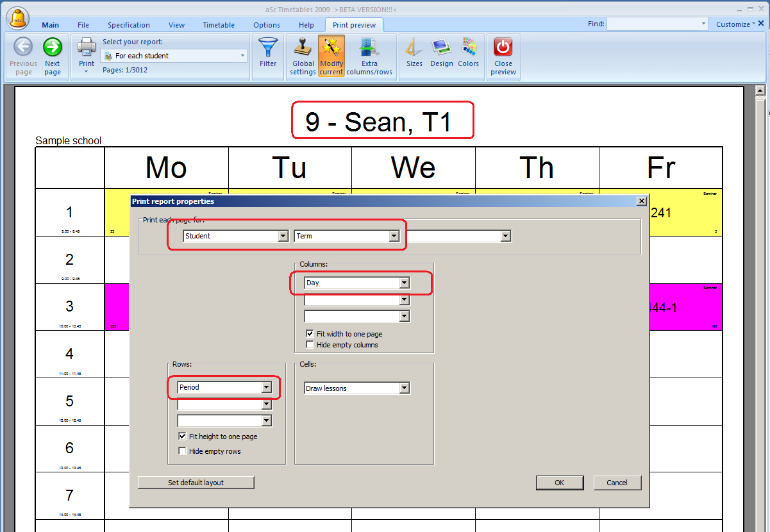
Task: Open the Specification ribbon tab
Action: [x=129, y=25]
